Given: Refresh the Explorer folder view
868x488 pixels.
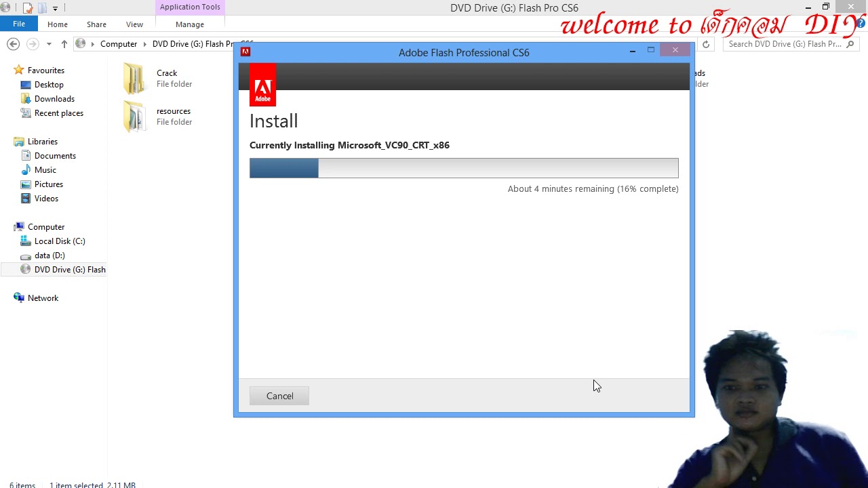Looking at the screenshot, I should coord(706,44).
